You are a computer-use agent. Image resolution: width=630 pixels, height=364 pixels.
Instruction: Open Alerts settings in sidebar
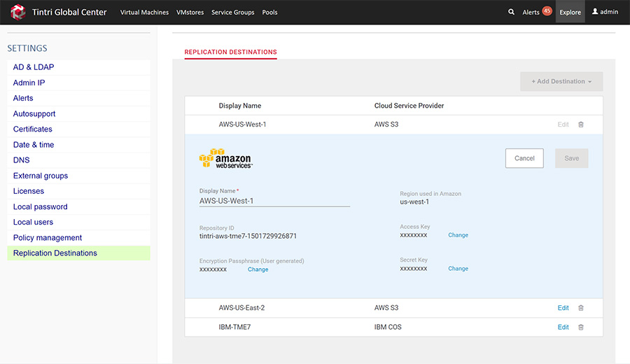point(78,98)
